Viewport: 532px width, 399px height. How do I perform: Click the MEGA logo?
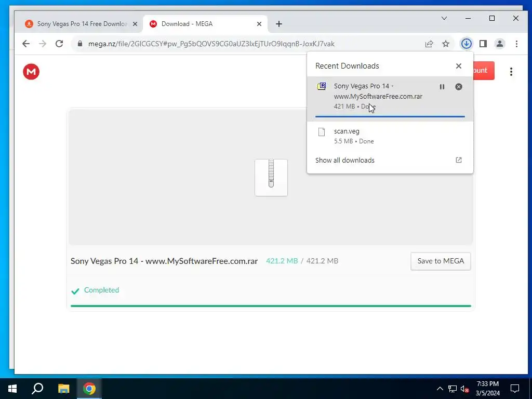pos(31,72)
